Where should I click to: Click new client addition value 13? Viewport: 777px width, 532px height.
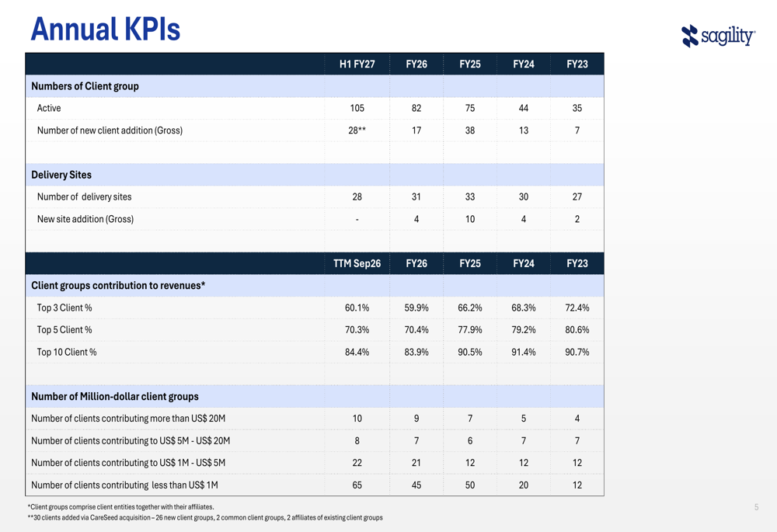point(523,130)
